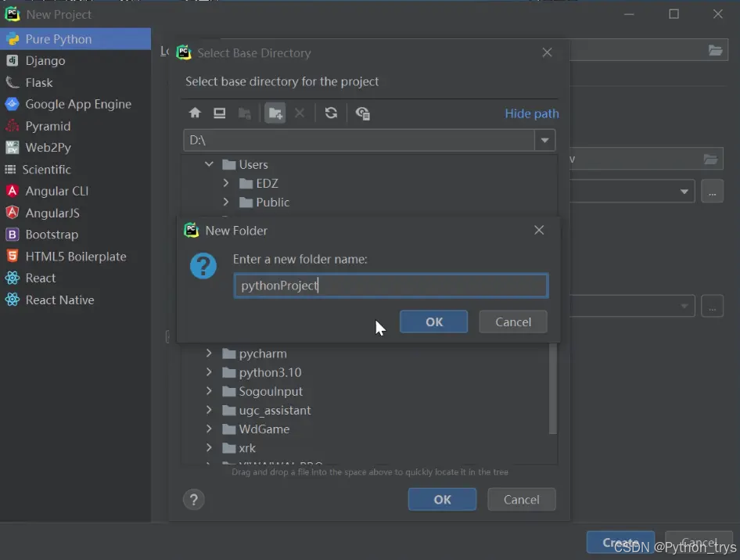The width and height of the screenshot is (740, 560).
Task: Click the Google App Engine icon
Action: coord(13,104)
